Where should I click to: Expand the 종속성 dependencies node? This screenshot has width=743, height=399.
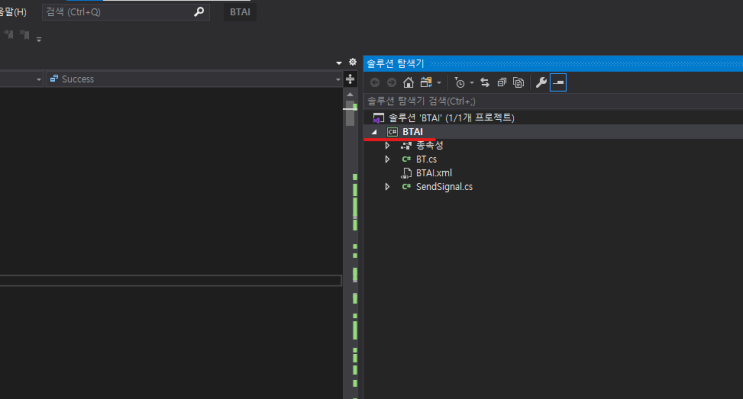[387, 145]
